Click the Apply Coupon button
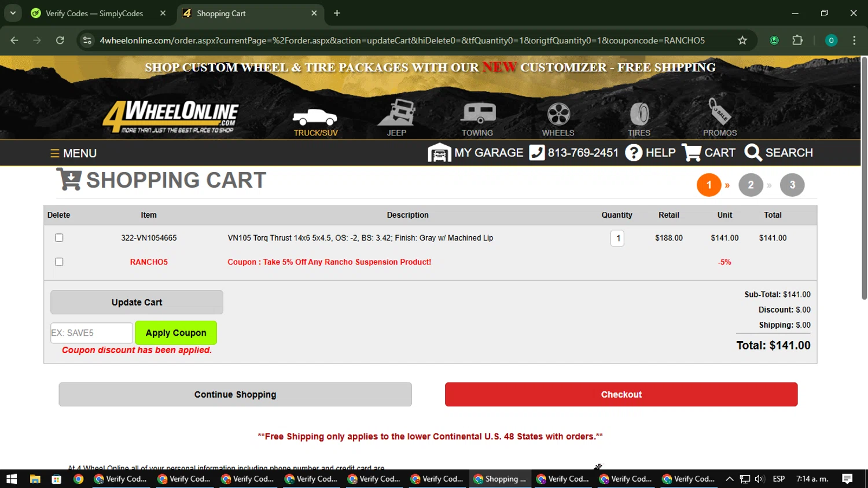 [176, 333]
